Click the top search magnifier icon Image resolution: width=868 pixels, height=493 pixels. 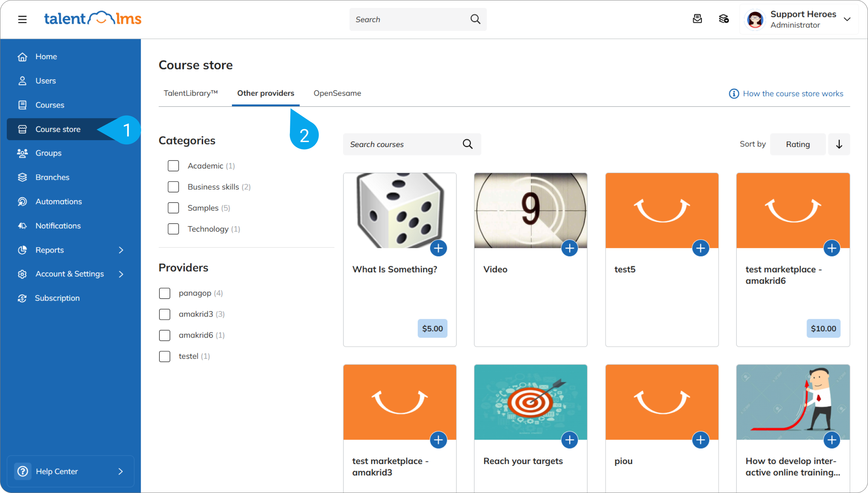click(x=475, y=19)
